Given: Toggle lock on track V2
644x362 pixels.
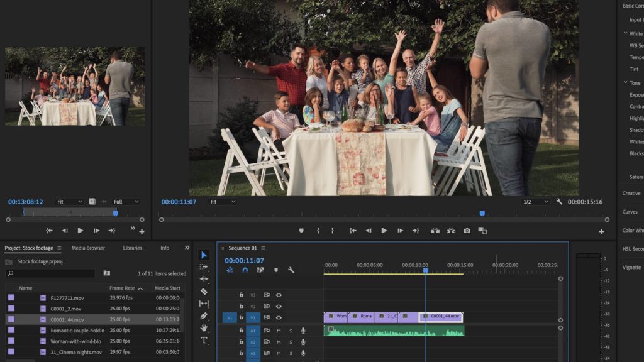Looking at the screenshot, I should [x=241, y=306].
